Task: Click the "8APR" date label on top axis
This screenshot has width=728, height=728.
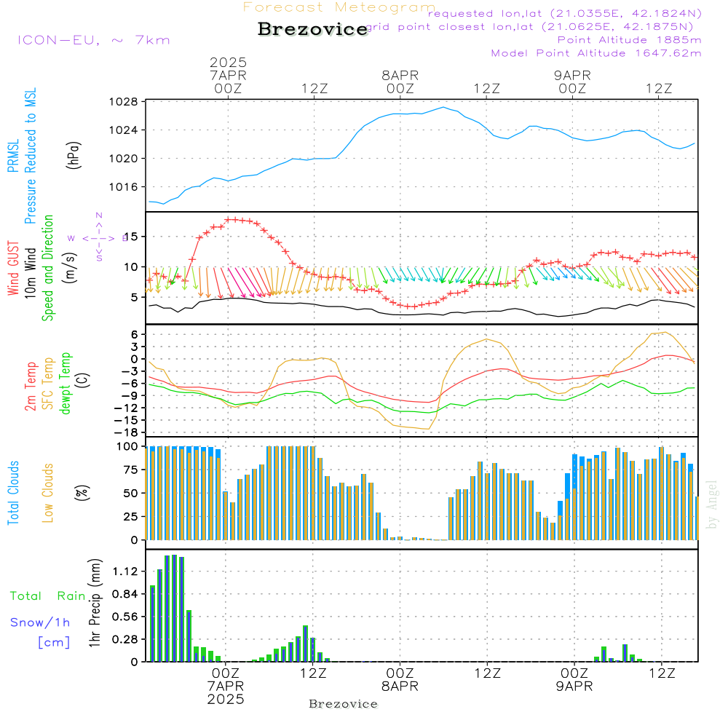Action: 400,75
